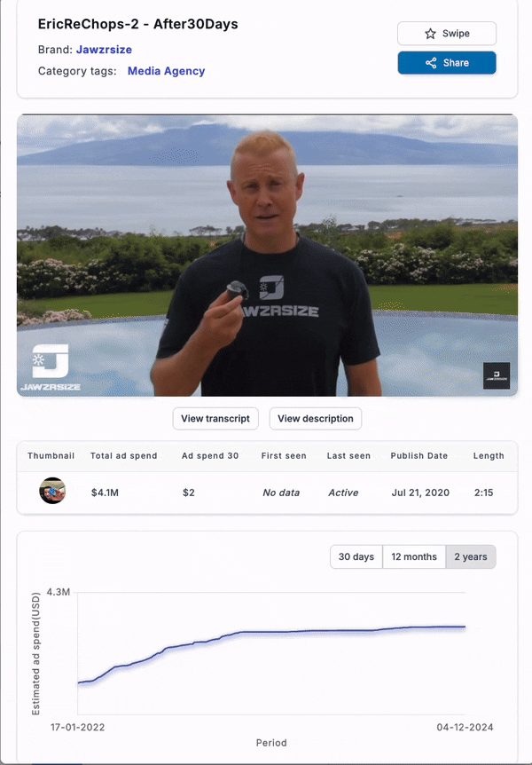Click the Publish Date column header

click(419, 455)
